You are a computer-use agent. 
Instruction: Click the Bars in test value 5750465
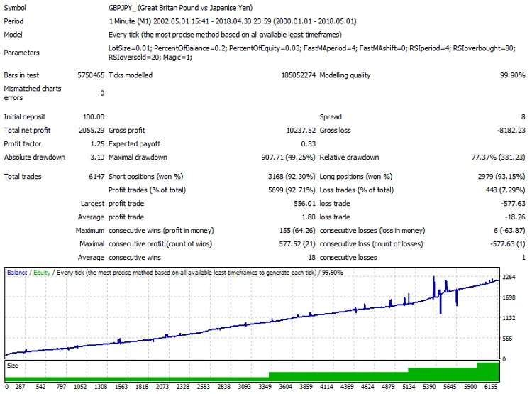(90, 75)
